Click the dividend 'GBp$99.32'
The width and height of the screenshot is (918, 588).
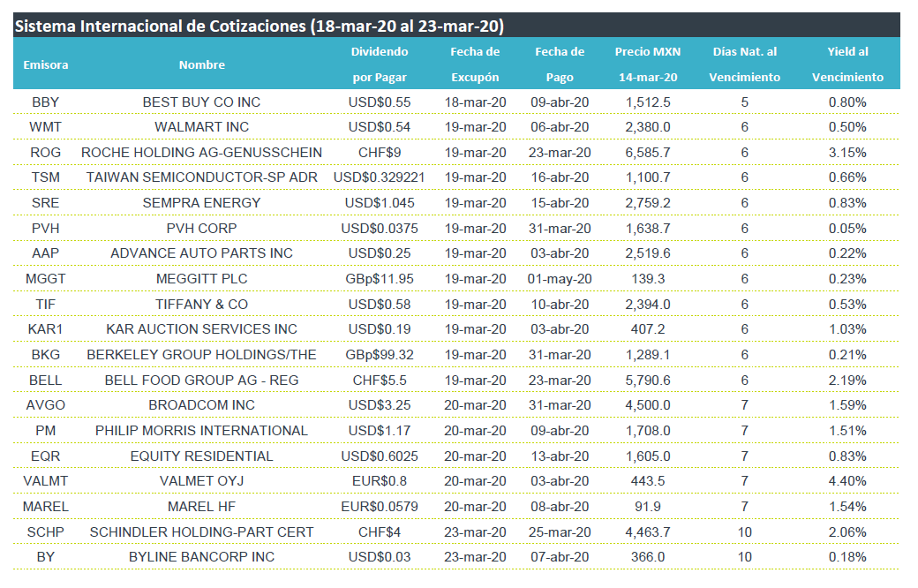(x=380, y=355)
